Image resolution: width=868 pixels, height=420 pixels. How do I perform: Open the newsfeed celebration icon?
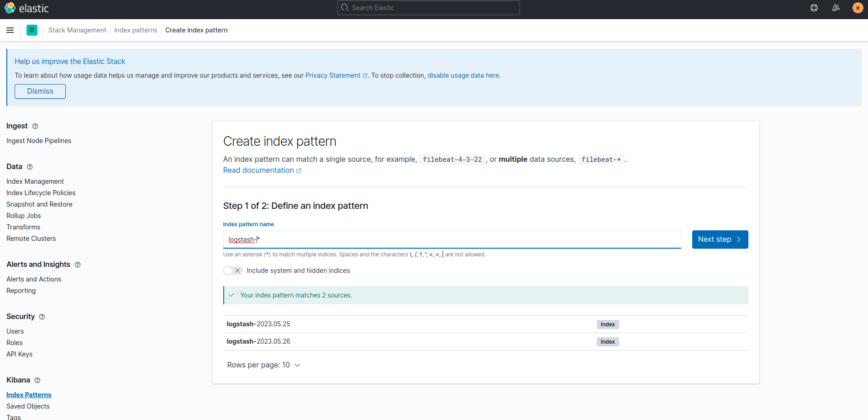[836, 8]
